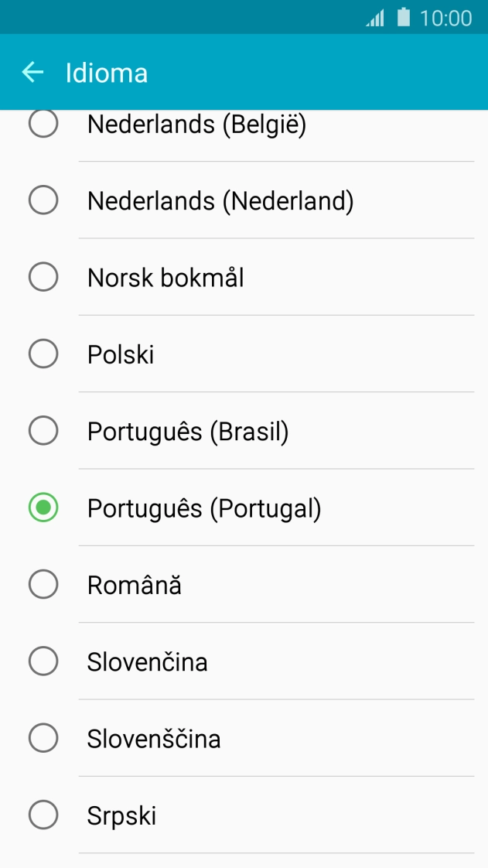Tap the empty radio next to Srpski
This screenshot has height=868, width=488.
(x=43, y=815)
